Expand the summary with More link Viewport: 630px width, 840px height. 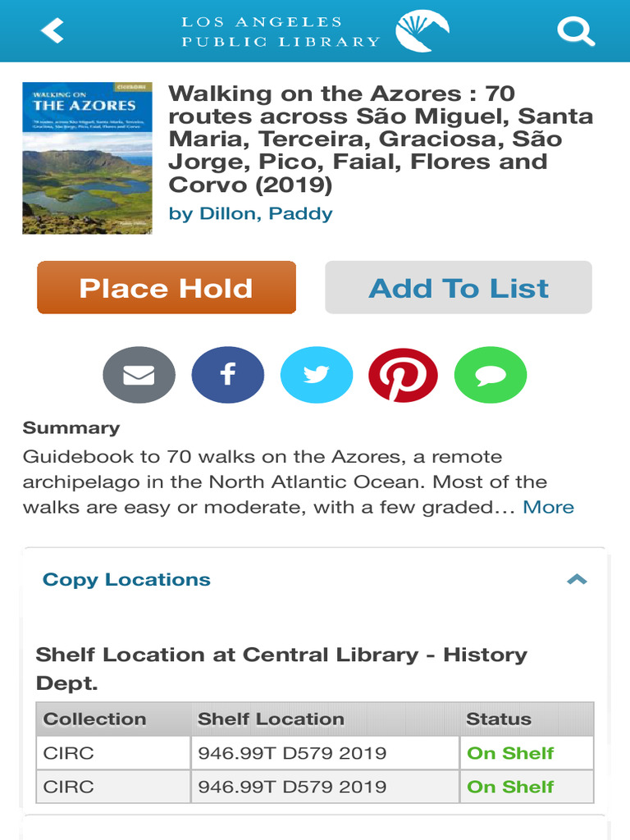click(x=548, y=507)
